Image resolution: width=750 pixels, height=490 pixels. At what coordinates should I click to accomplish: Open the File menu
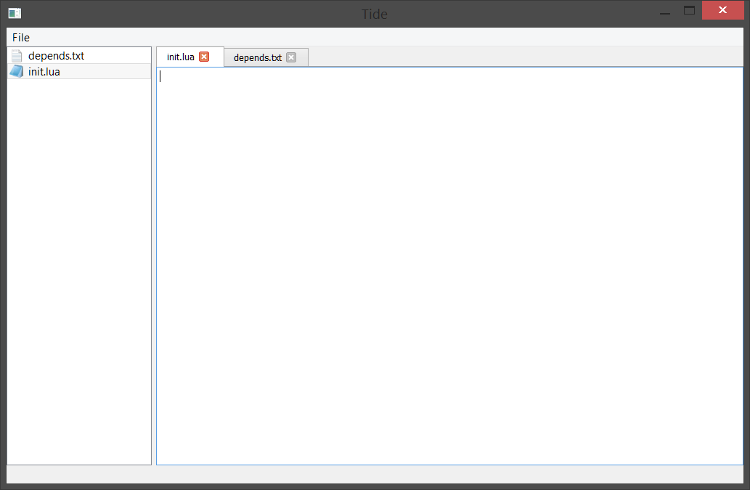point(21,37)
